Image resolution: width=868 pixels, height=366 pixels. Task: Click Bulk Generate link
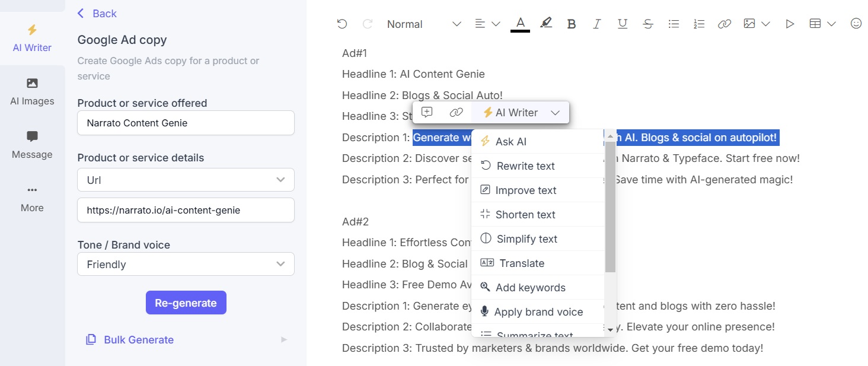(130, 340)
